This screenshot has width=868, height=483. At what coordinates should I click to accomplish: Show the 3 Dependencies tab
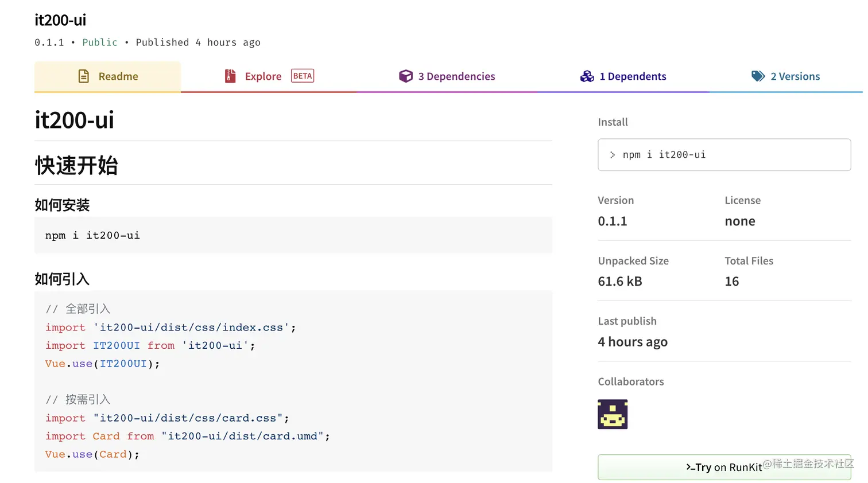click(456, 76)
